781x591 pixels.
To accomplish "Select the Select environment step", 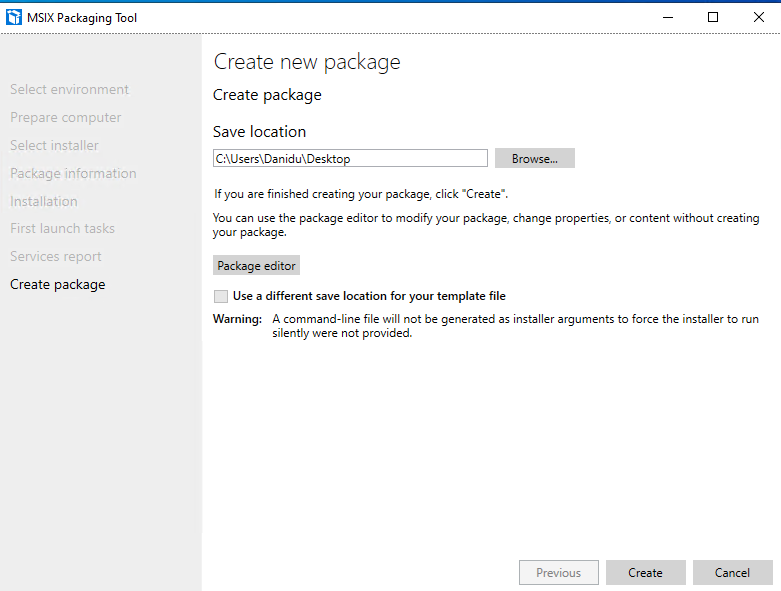I will (x=69, y=89).
